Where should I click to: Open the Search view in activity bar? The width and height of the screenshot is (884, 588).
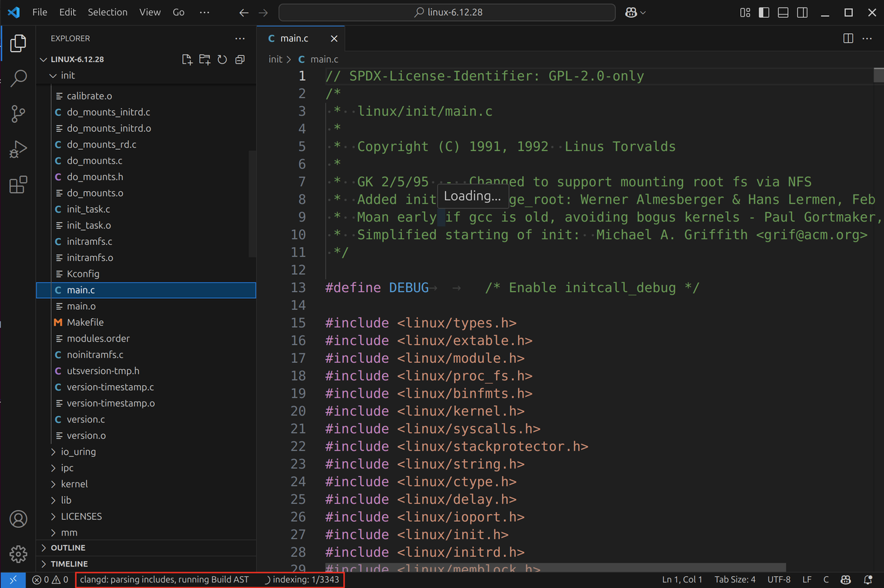18,78
